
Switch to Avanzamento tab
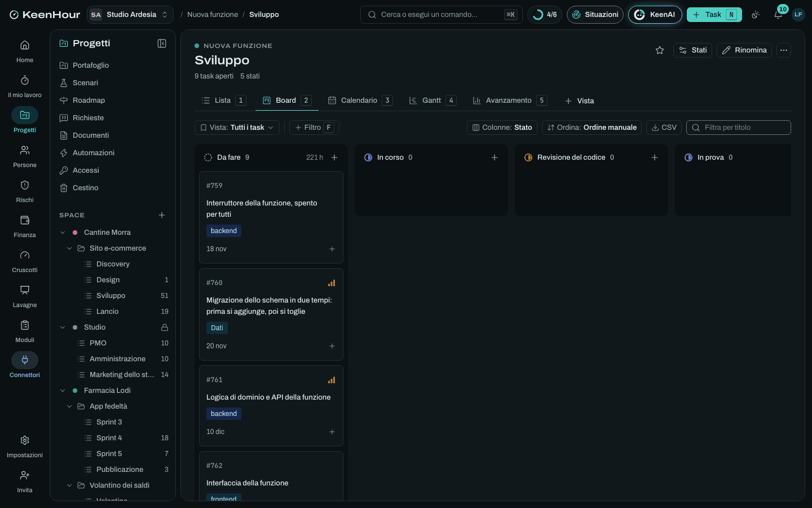[x=509, y=100]
